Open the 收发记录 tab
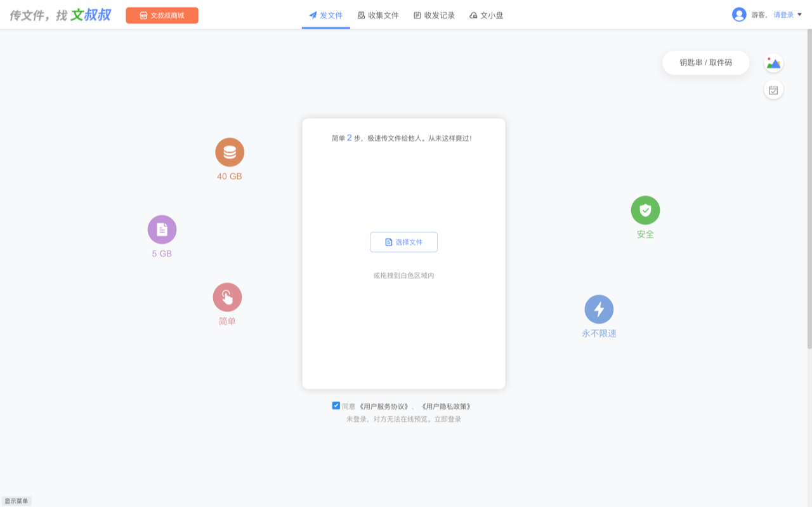Screen dimensions: 812x507 pos(434,15)
